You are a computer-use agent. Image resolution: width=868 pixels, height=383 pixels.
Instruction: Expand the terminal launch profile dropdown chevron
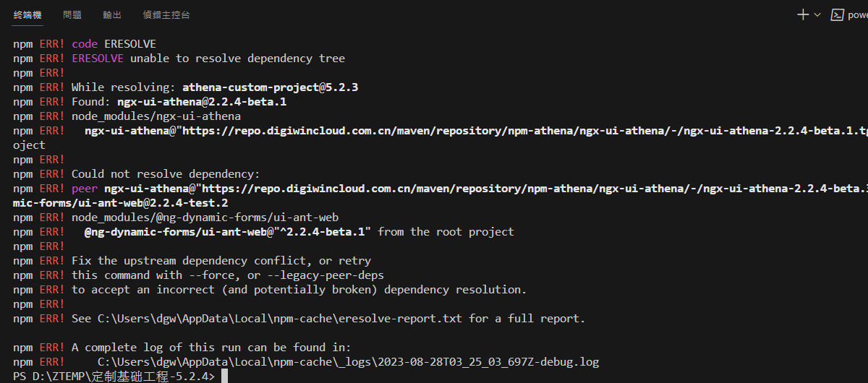pyautogui.click(x=817, y=14)
